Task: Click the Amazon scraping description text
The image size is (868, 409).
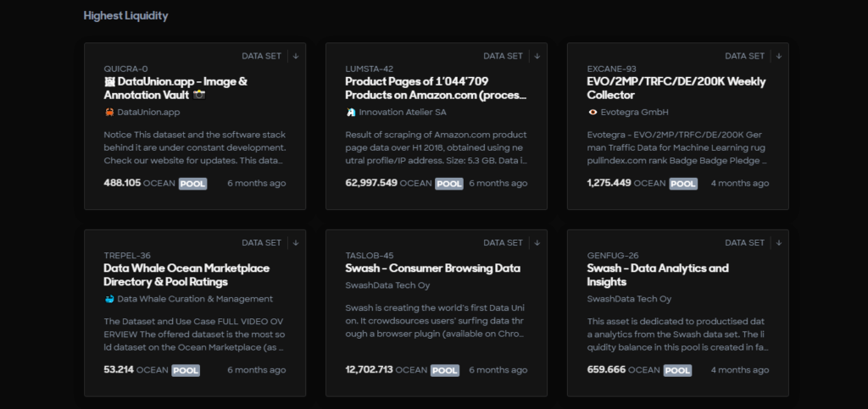Action: point(437,147)
